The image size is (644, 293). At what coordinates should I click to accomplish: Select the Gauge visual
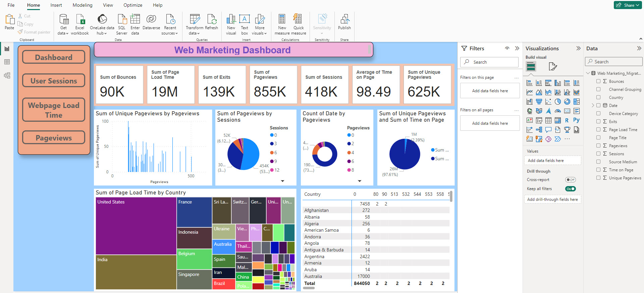pyautogui.click(x=558, y=111)
